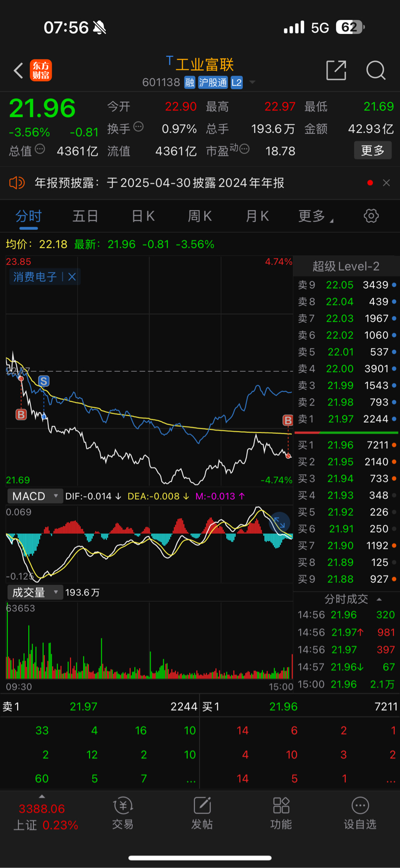Open the 年报预披露 announcement text
This screenshot has width=400, height=868.
tap(159, 182)
